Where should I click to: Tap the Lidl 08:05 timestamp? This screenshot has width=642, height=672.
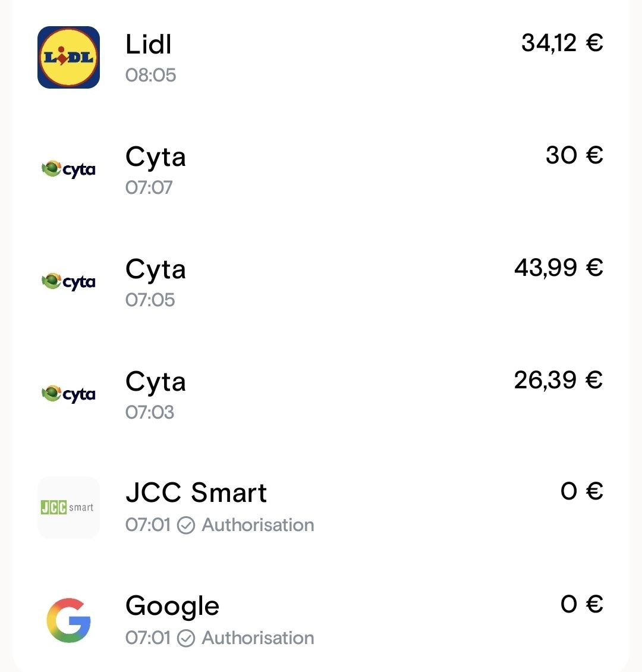(x=151, y=76)
